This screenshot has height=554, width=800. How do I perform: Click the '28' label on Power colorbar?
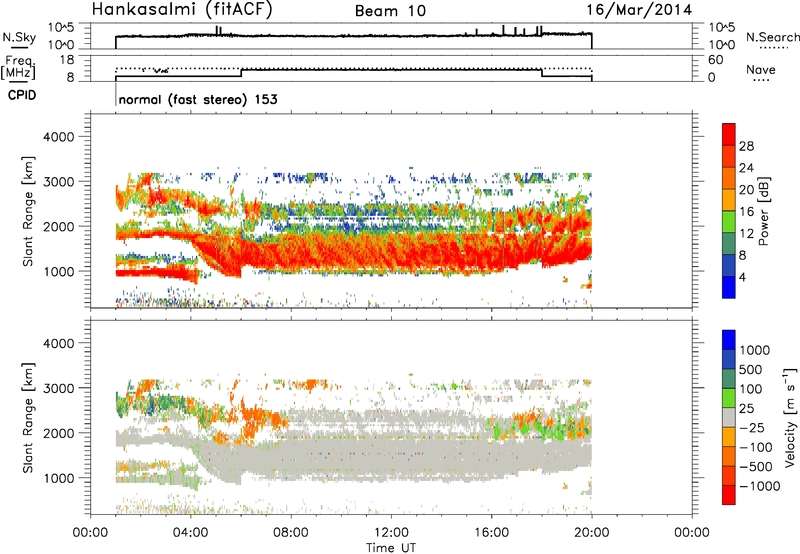pos(746,146)
